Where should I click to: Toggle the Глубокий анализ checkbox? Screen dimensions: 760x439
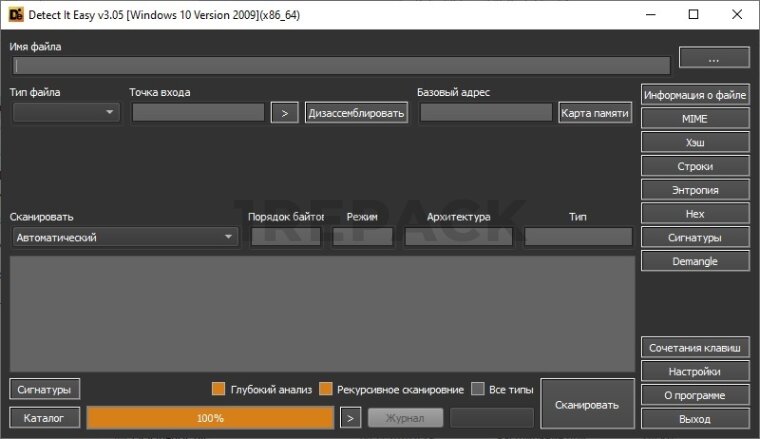pyautogui.click(x=219, y=389)
